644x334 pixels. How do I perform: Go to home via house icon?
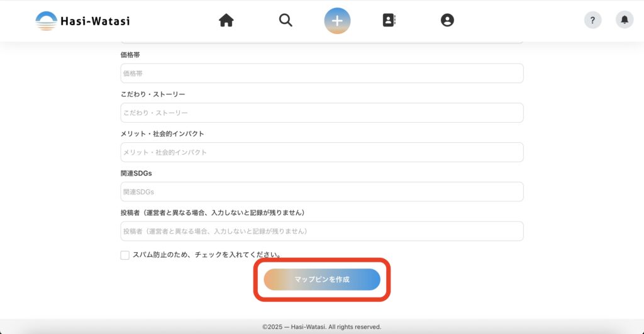pos(226,21)
